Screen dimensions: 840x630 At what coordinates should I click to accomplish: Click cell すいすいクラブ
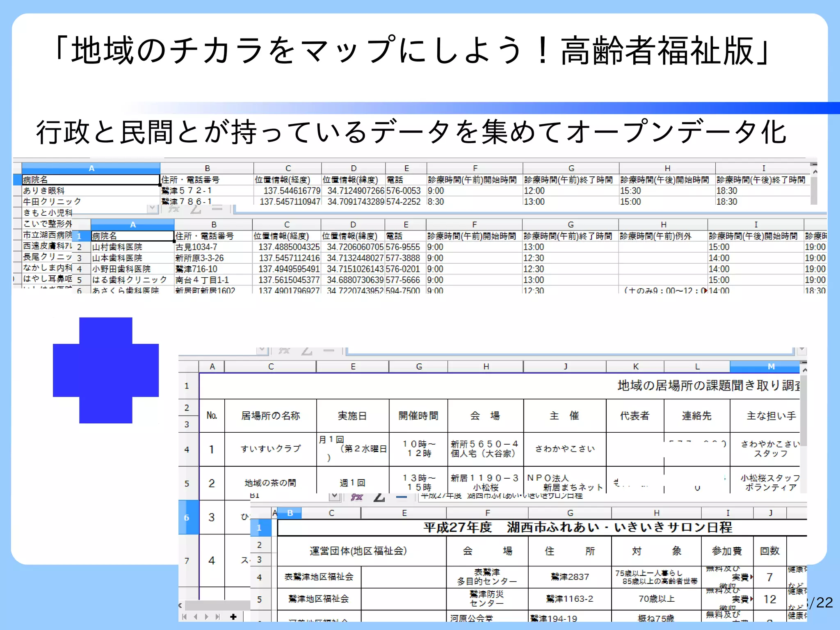tap(271, 449)
